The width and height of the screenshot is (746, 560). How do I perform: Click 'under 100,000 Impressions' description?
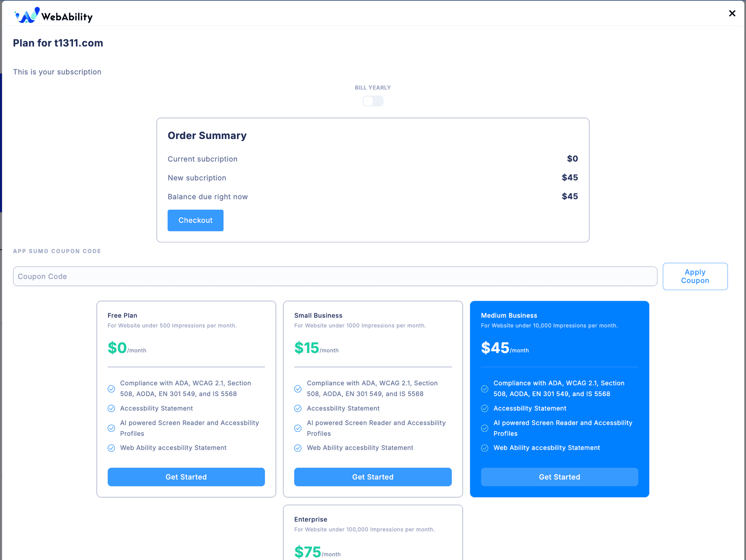tap(364, 529)
